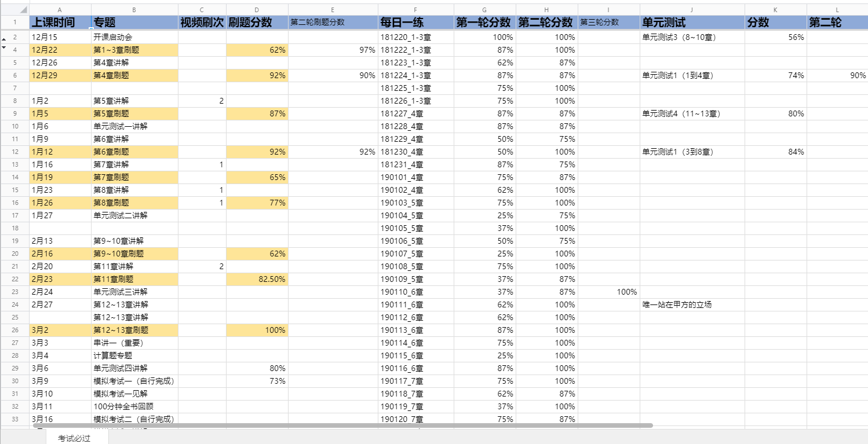Select the 74% score cell
The image size is (868, 444).
pyautogui.click(x=775, y=75)
